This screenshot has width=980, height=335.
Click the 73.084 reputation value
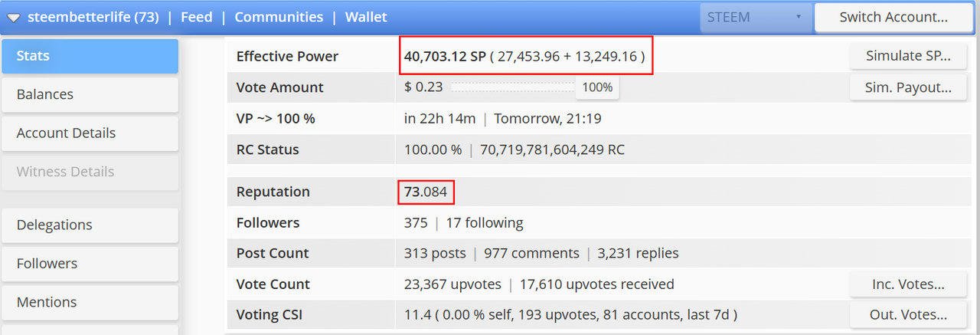click(x=426, y=192)
